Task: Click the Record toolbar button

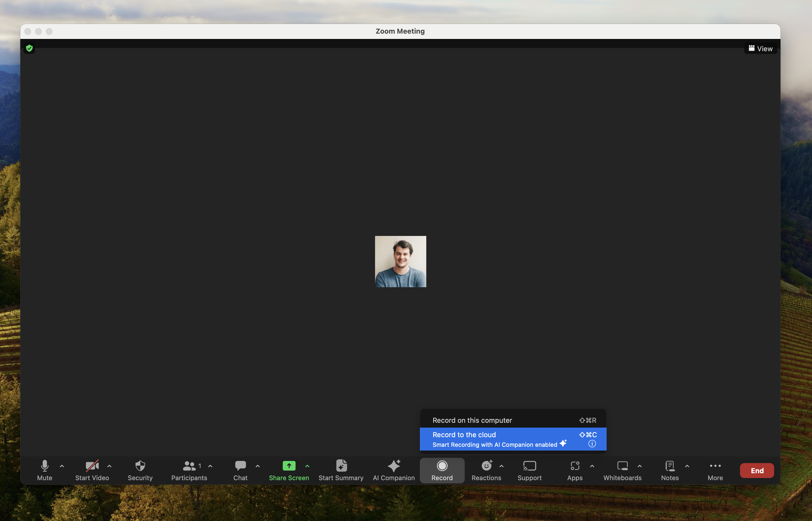Action: tap(442, 470)
